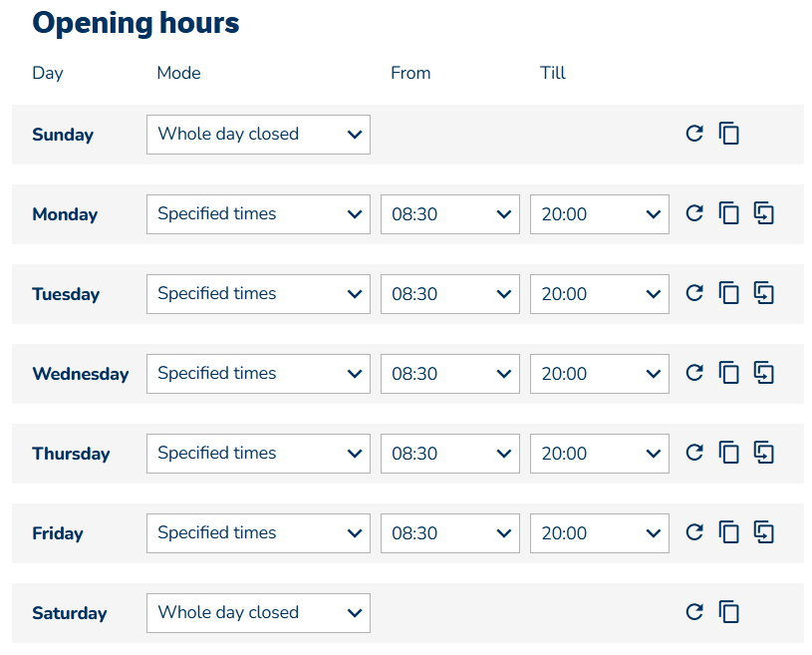The width and height of the screenshot is (812, 655).
Task: Paste hours into Monday's row icon
Action: coord(764,213)
